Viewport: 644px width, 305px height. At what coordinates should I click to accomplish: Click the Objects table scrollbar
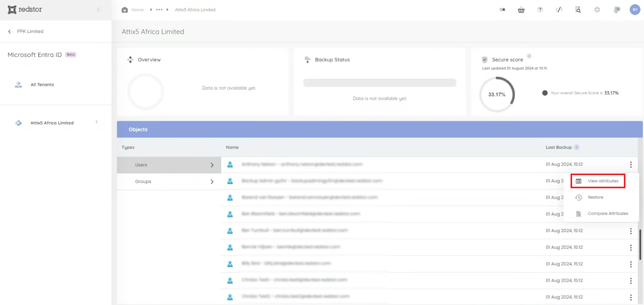(x=640, y=244)
